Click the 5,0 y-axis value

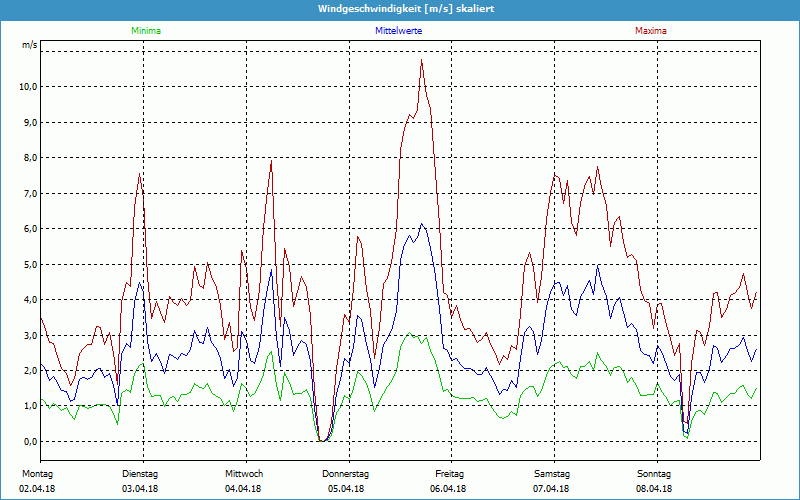point(31,264)
